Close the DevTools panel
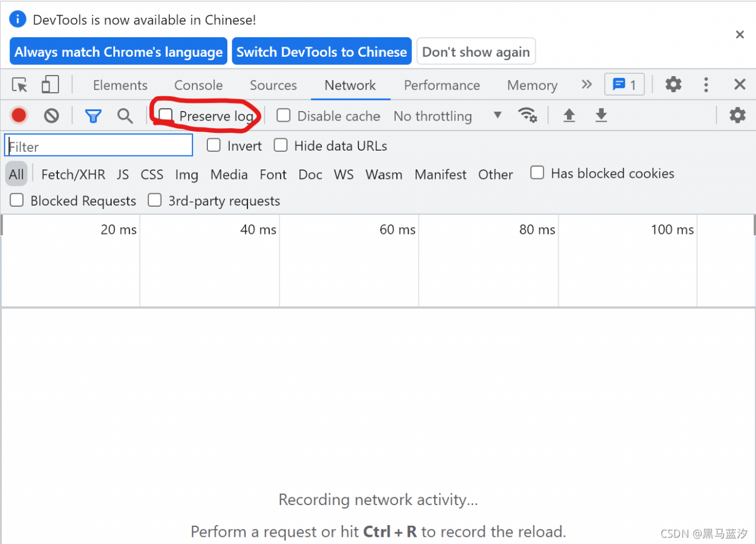Viewport: 756px width, 544px height. 739,84
